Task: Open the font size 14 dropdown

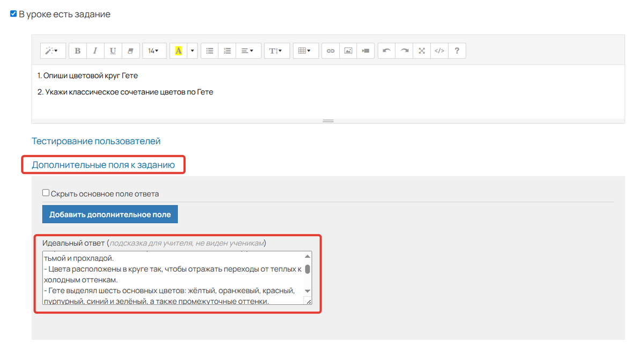Action: (153, 50)
